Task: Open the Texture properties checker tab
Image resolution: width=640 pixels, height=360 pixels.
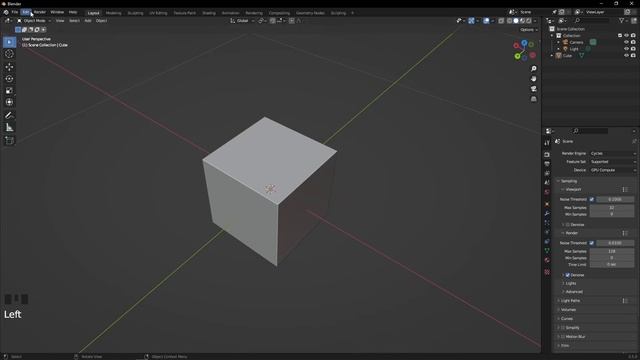Action: click(547, 272)
